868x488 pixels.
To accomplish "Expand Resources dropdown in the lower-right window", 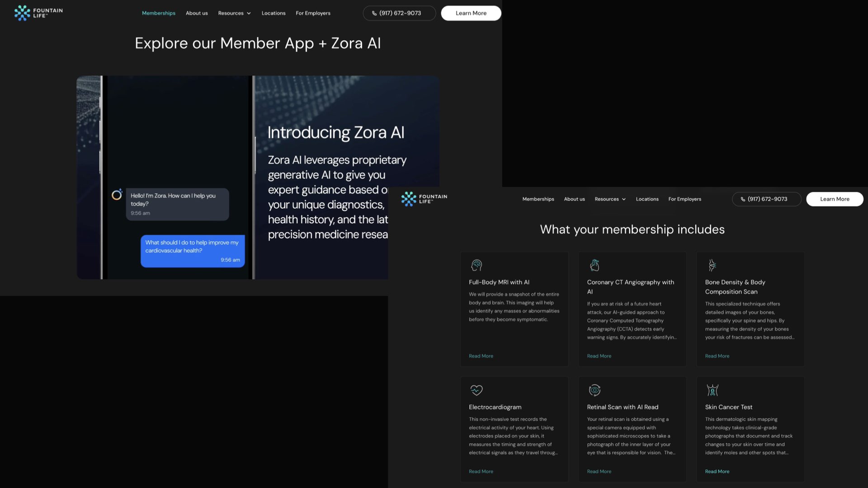I will pyautogui.click(x=610, y=199).
